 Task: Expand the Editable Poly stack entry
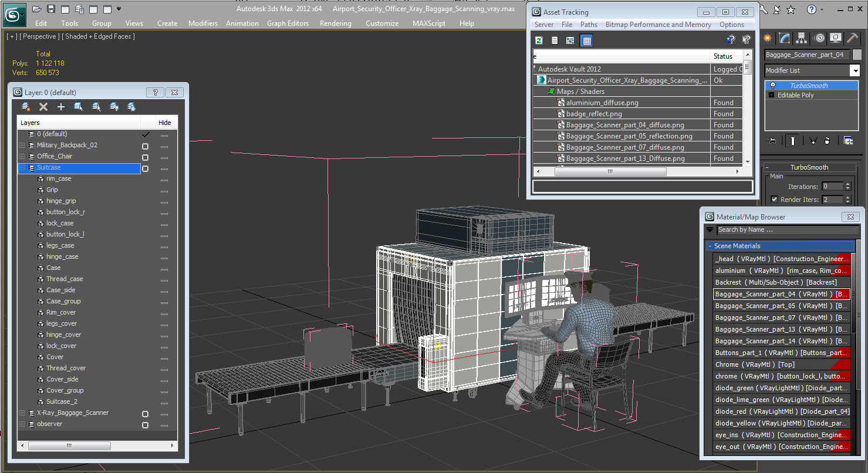coord(771,95)
